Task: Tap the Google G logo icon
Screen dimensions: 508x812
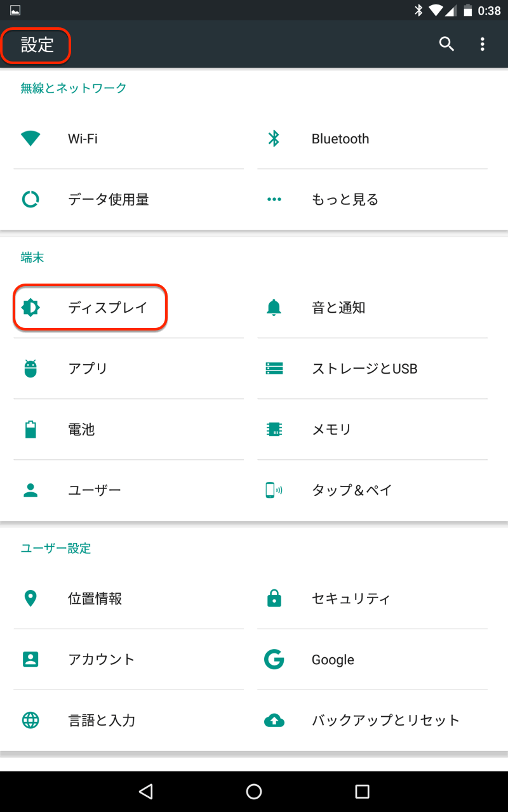Action: coord(274,660)
